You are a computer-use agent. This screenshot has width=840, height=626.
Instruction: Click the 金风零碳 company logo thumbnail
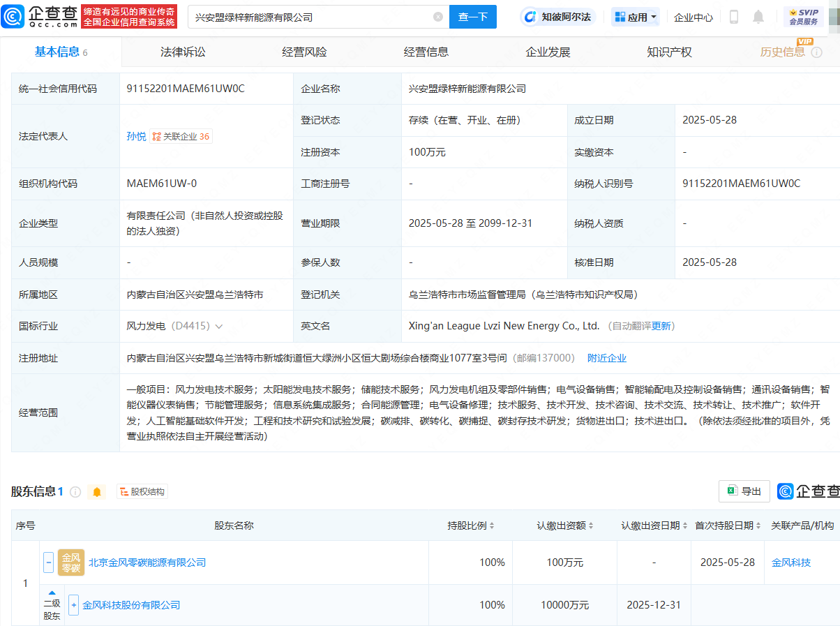tap(71, 562)
